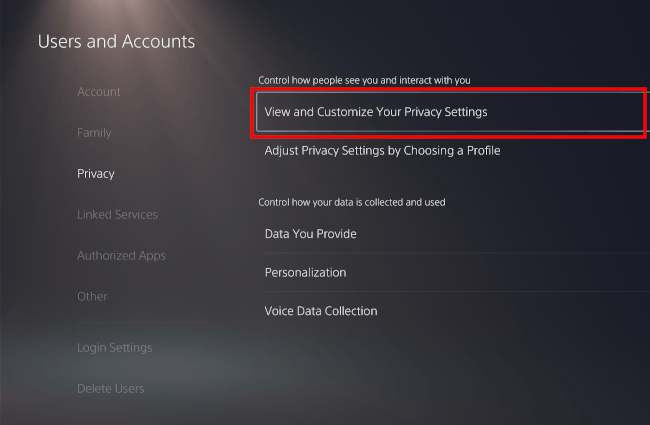Select Adjust Privacy Settings by Choosing a Profile
The height and width of the screenshot is (425, 650).
(382, 151)
